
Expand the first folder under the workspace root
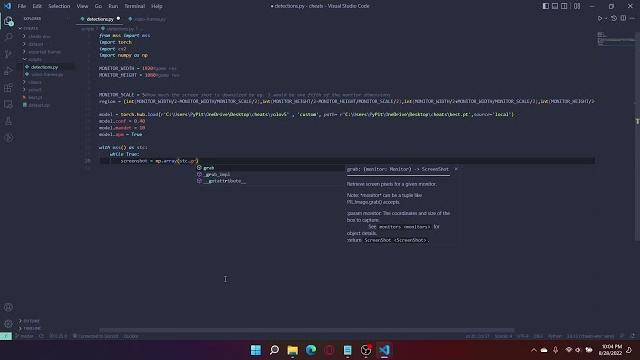click(x=38, y=36)
